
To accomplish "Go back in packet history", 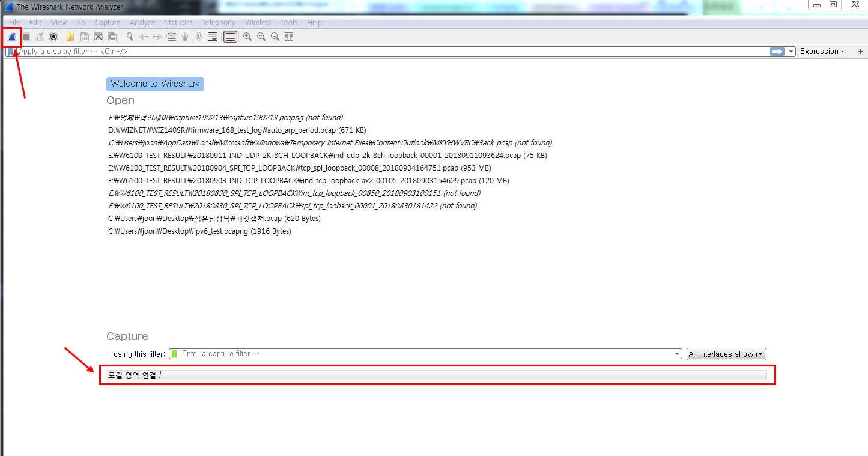I will pos(144,37).
